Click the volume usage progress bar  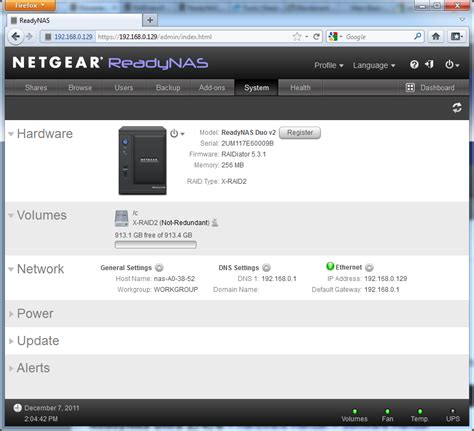point(156,245)
